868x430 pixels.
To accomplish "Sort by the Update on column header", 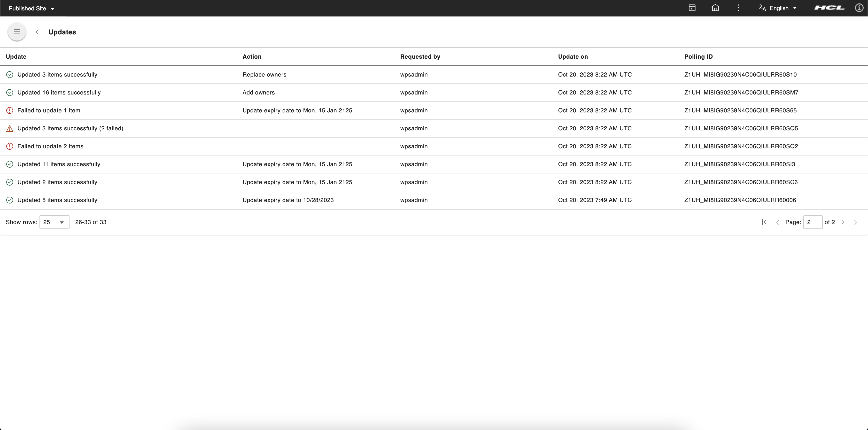I will pos(573,57).
